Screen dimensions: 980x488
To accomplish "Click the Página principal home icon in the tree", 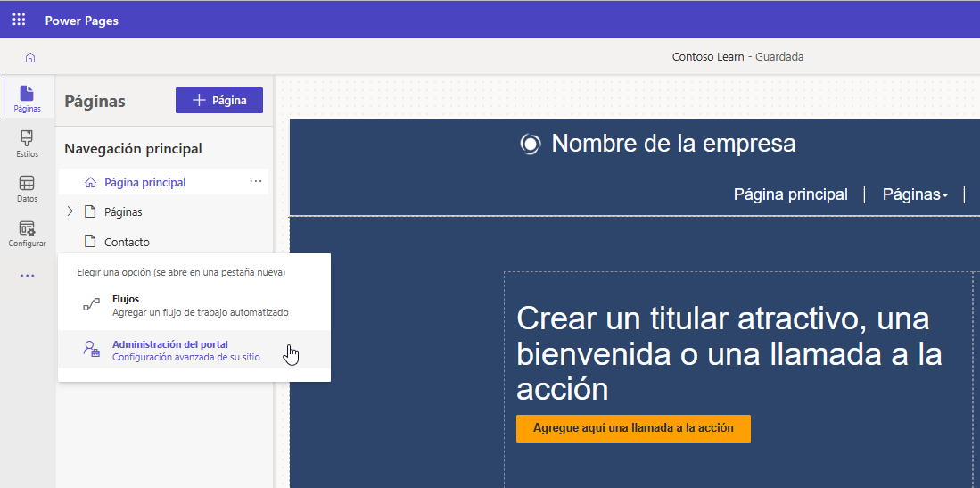I will click(x=91, y=183).
